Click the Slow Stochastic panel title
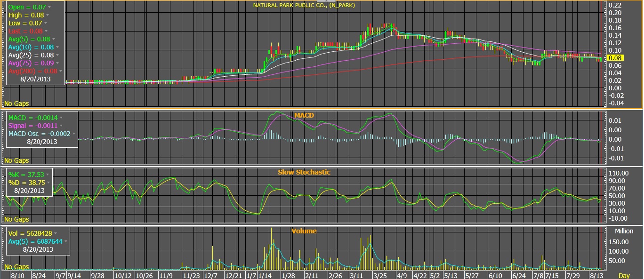This screenshot has height=279, width=644. 304,172
